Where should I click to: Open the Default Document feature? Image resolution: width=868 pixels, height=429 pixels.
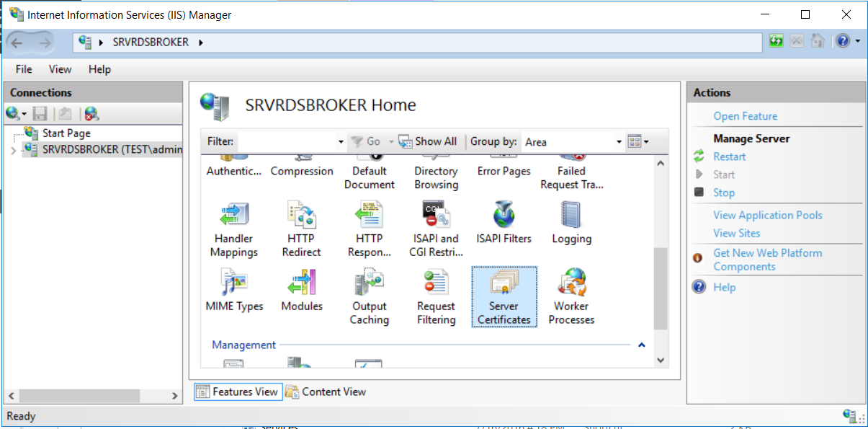[369, 174]
